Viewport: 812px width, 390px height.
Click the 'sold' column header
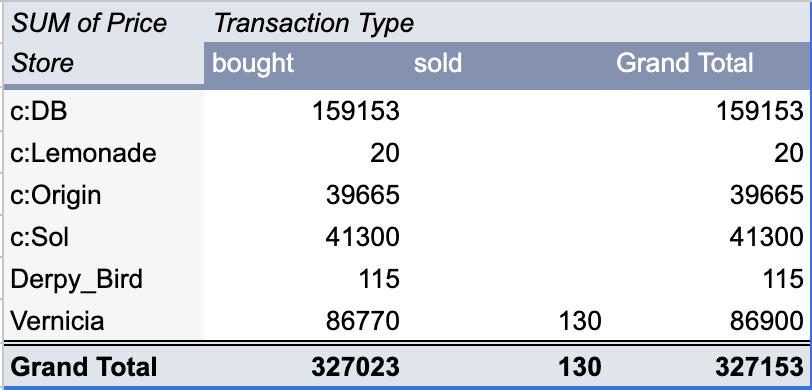point(438,63)
